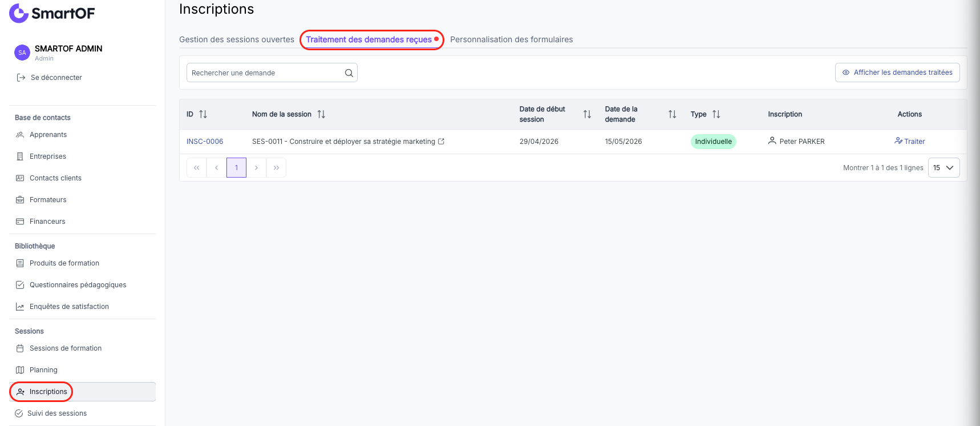Click the Enquêtes de satisfaction chart icon

tap(20, 307)
